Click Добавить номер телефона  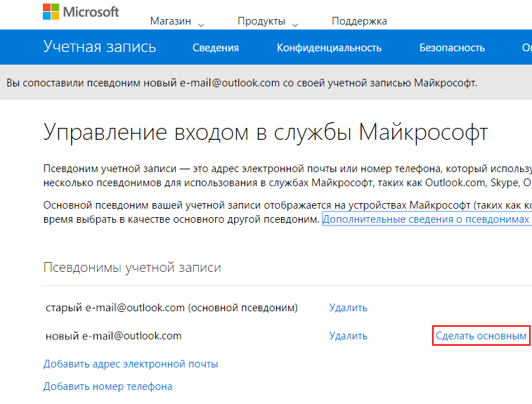coord(108,386)
